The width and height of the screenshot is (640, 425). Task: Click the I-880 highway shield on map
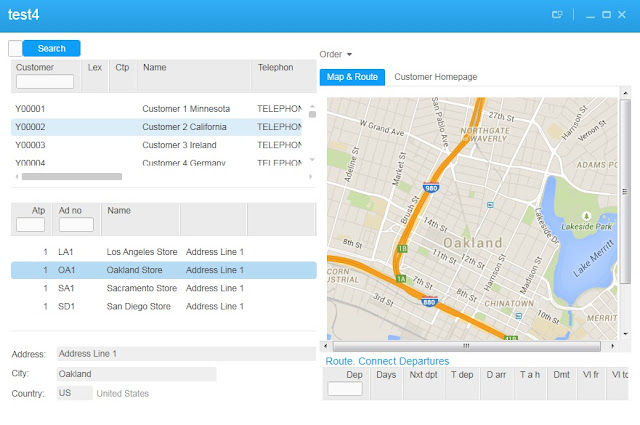click(429, 302)
